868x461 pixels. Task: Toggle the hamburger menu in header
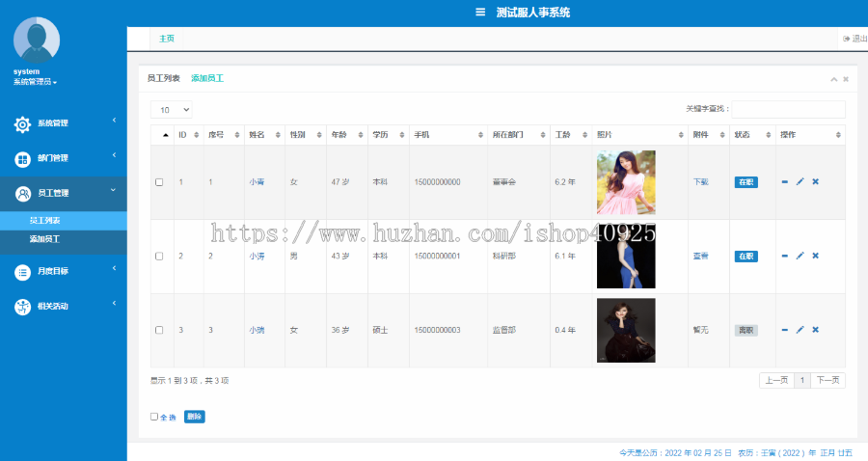coord(480,13)
